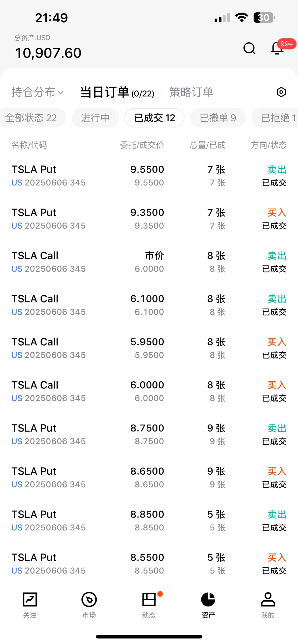Open TSLA Call market price 市价 order
The image size is (298, 644).
point(149,262)
